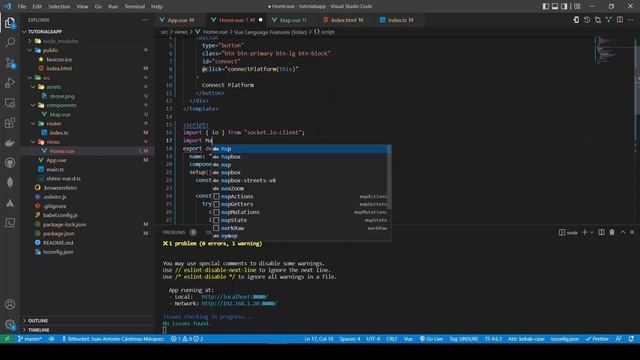The image size is (640, 360).
Task: Open Explorer panel More Actions ellipsis
Action: pyautogui.click(x=145, y=20)
